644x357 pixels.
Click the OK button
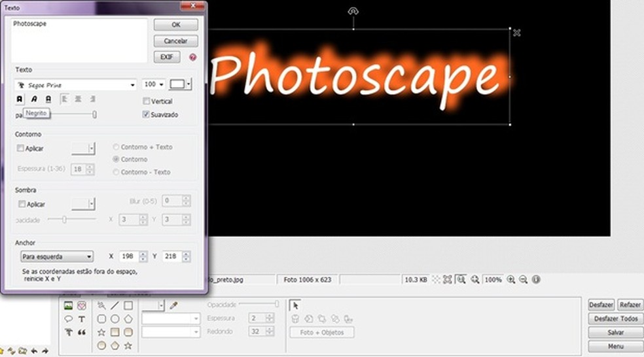pyautogui.click(x=176, y=25)
